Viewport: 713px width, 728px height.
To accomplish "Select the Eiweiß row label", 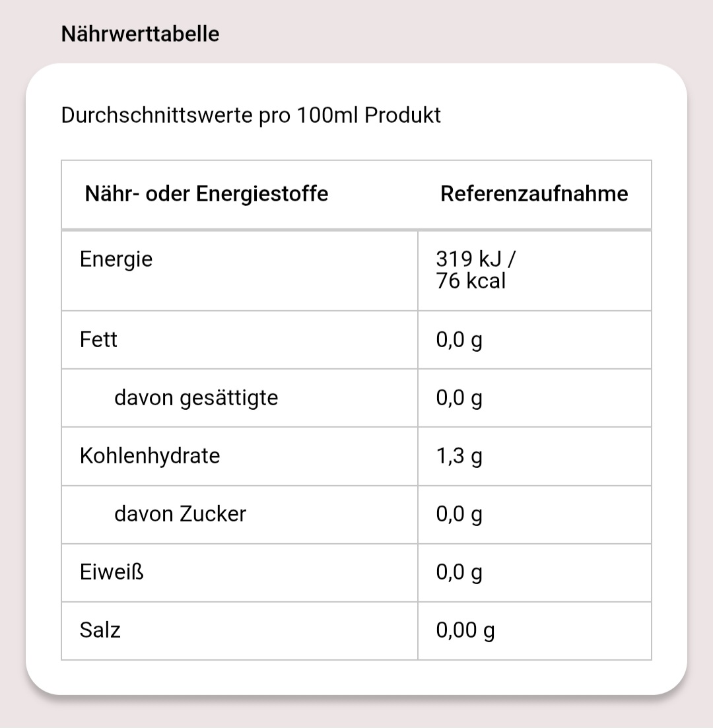I will tap(112, 572).
